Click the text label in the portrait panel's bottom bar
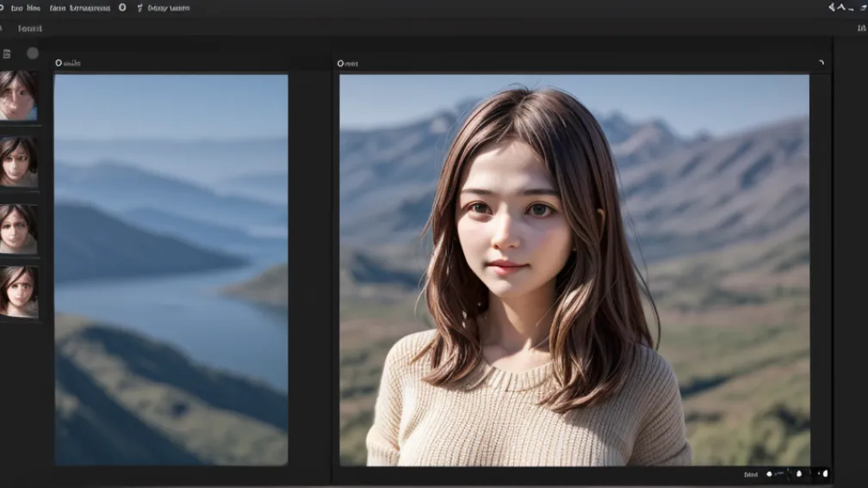This screenshot has height=488, width=868. coord(751,474)
